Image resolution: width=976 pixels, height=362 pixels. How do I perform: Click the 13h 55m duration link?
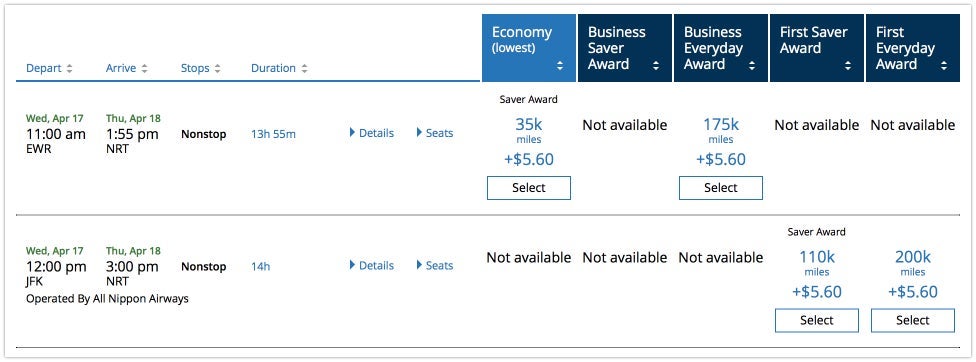coord(273,133)
